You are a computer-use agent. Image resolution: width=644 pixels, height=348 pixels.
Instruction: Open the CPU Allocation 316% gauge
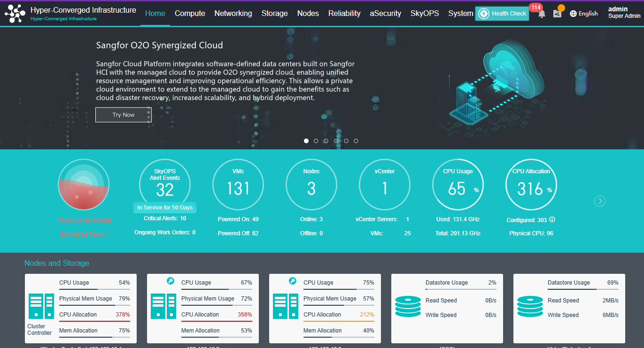point(531,184)
